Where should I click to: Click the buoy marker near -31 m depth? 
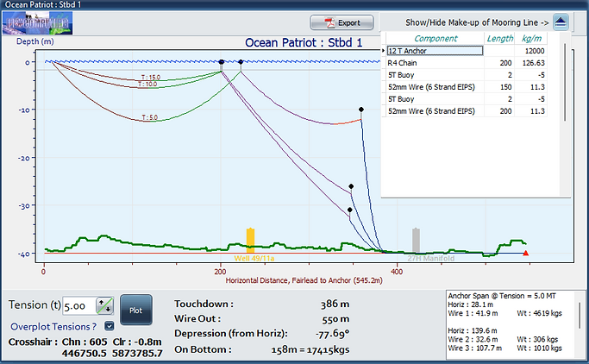[350, 210]
